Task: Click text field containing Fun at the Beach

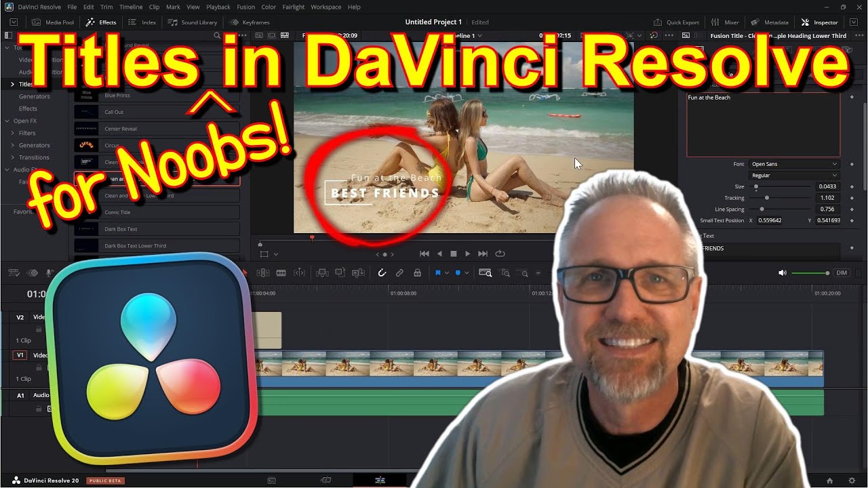Action: pyautogui.click(x=764, y=125)
